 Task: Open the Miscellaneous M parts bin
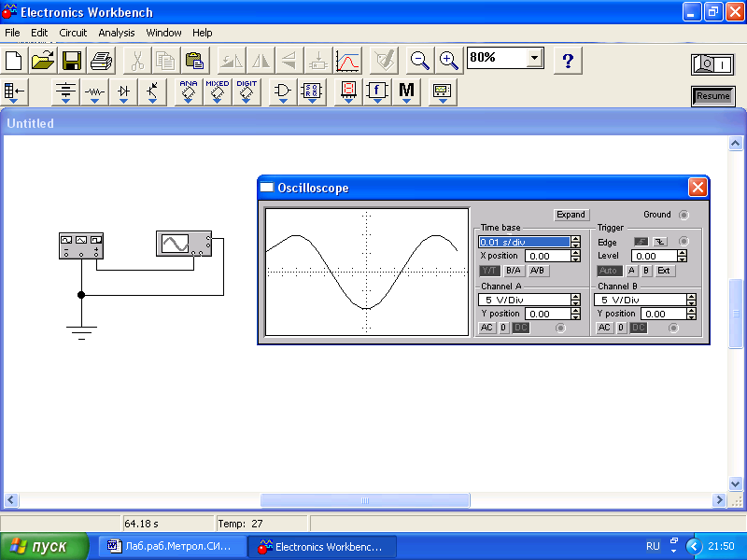click(406, 91)
